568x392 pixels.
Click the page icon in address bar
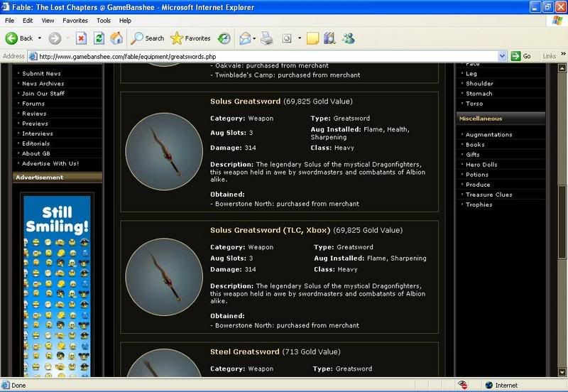33,56
